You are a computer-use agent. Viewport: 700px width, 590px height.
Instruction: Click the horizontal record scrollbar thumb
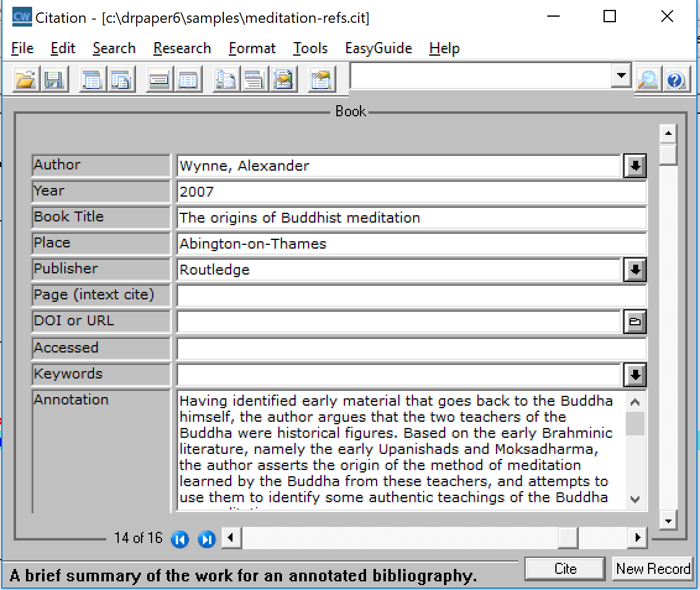567,538
